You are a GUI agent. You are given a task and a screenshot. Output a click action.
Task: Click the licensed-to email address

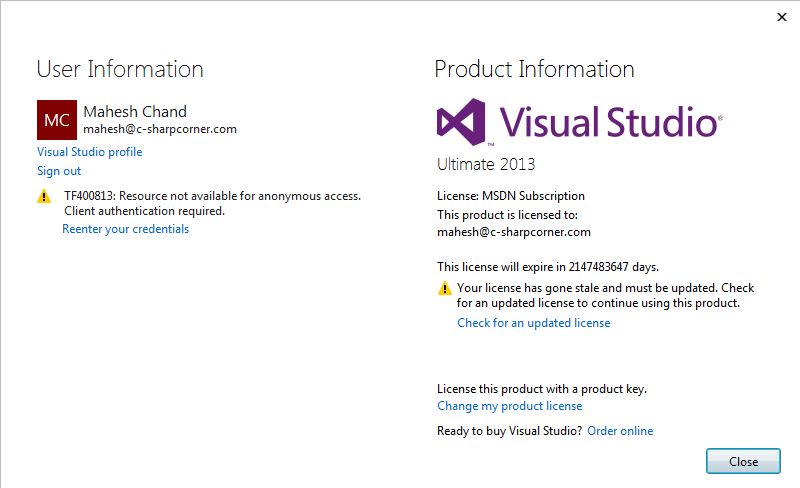pos(514,232)
